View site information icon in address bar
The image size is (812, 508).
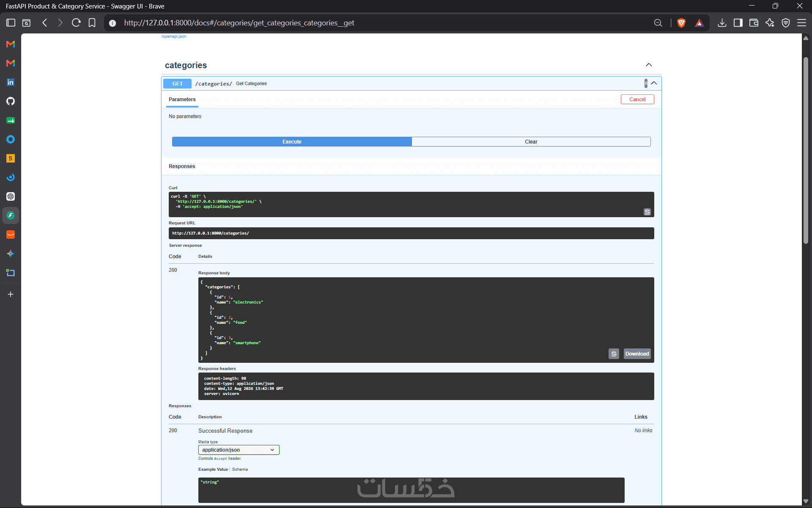click(x=112, y=23)
